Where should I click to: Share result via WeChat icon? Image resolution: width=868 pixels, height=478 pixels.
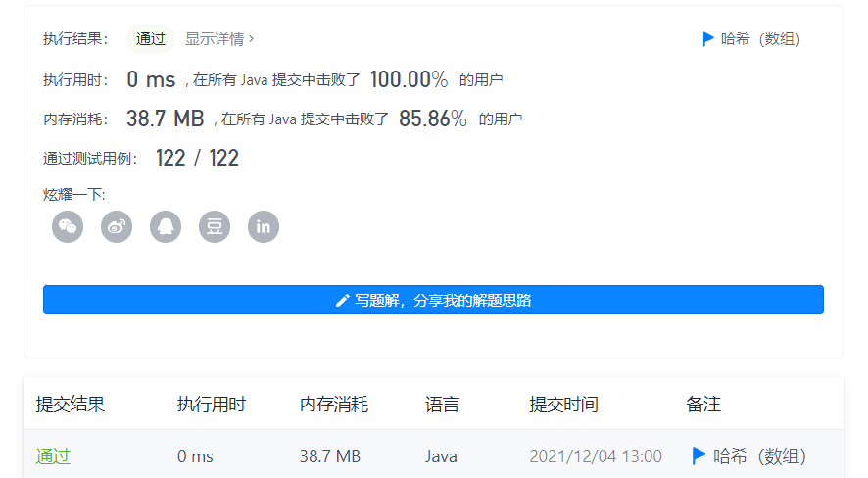pyautogui.click(x=68, y=227)
